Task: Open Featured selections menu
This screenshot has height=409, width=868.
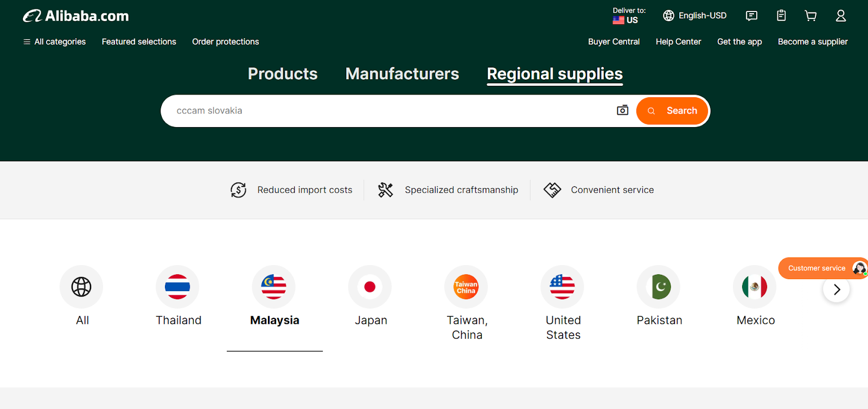Action: (x=139, y=42)
